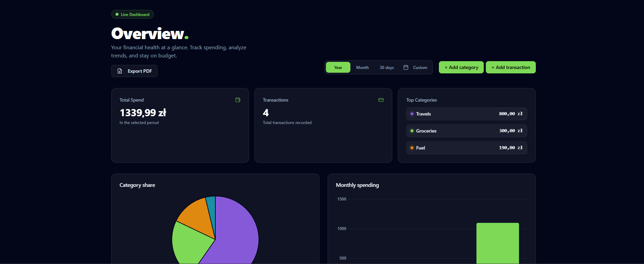644x264 pixels.
Task: Select the Year period filter
Action: (338, 67)
